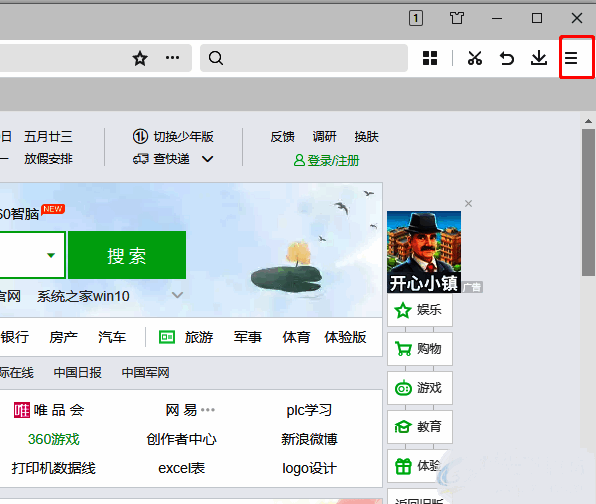Open 娱乐 sidebar category

pos(420,310)
